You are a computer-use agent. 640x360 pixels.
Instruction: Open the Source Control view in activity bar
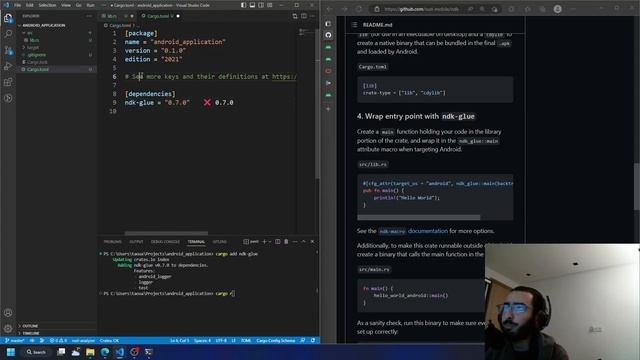[8, 50]
